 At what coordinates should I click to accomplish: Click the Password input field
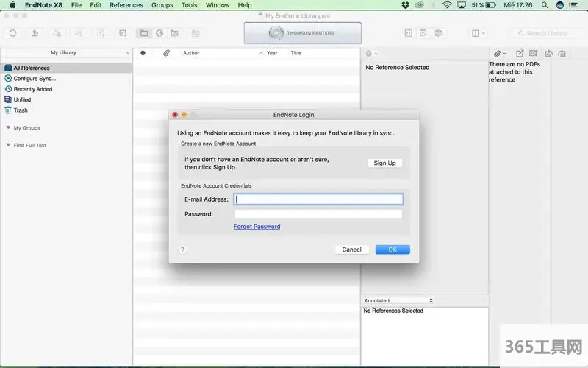pos(318,214)
